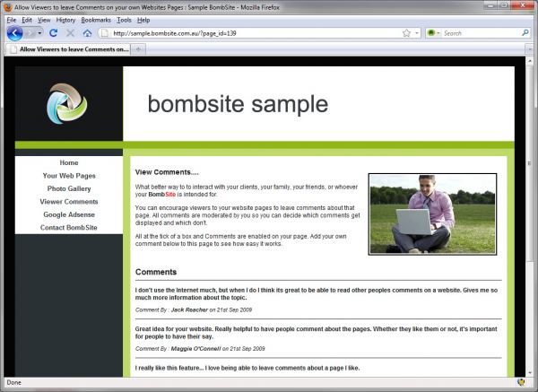Click the Stop loading X icon
The width and height of the screenshot is (538, 392).
[70, 33]
